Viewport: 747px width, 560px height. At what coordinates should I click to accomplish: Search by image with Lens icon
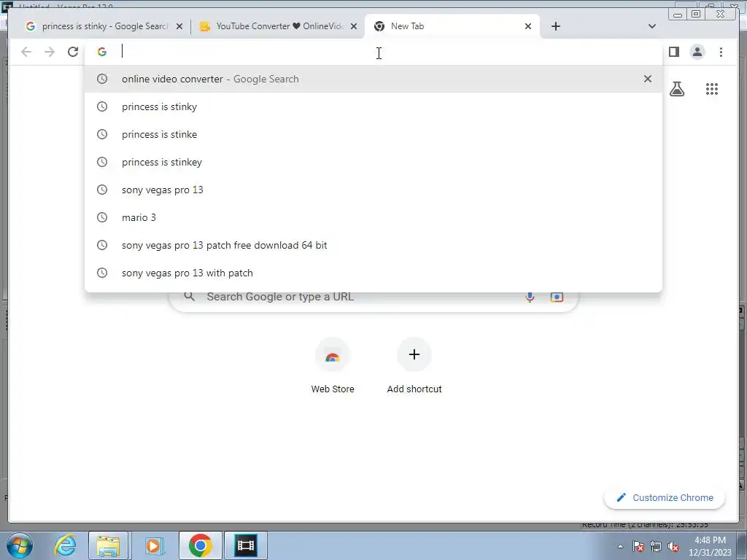[557, 297]
